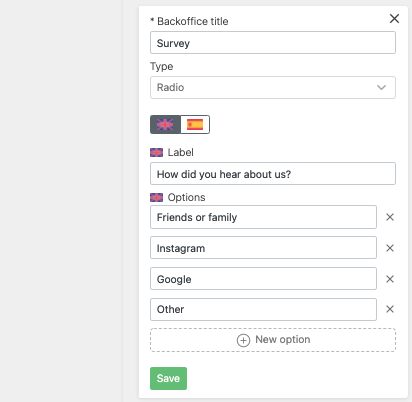
Task: Focus the Other option input
Action: click(263, 309)
